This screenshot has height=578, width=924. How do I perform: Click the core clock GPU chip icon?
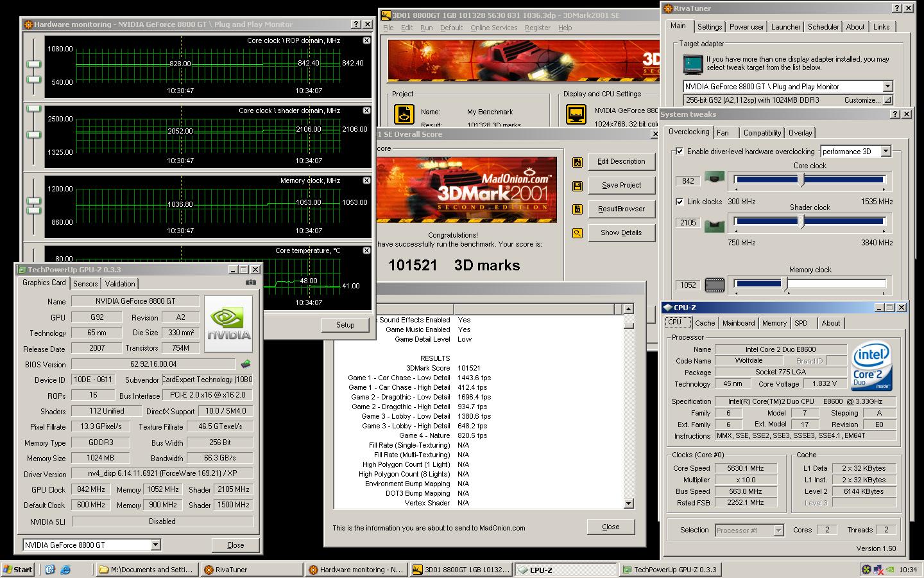(x=714, y=177)
